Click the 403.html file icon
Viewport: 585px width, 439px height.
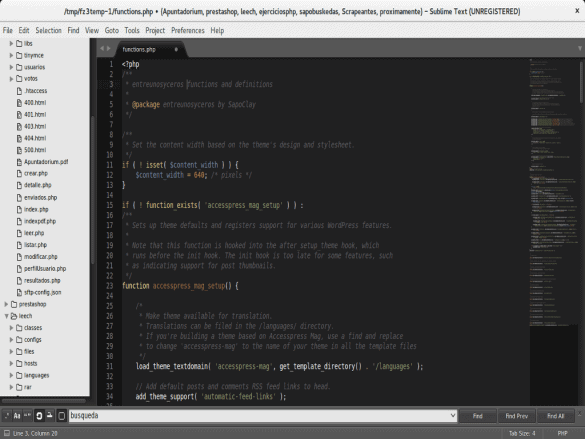(x=19, y=126)
